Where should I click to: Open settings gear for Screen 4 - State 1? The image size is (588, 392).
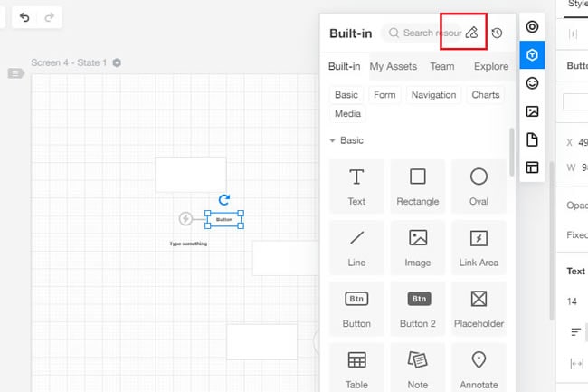[x=117, y=62]
